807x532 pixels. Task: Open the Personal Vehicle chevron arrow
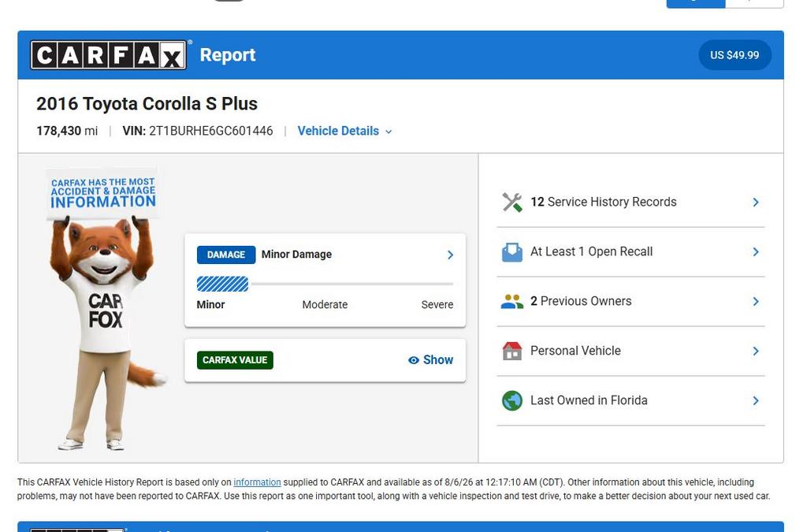[x=756, y=351]
